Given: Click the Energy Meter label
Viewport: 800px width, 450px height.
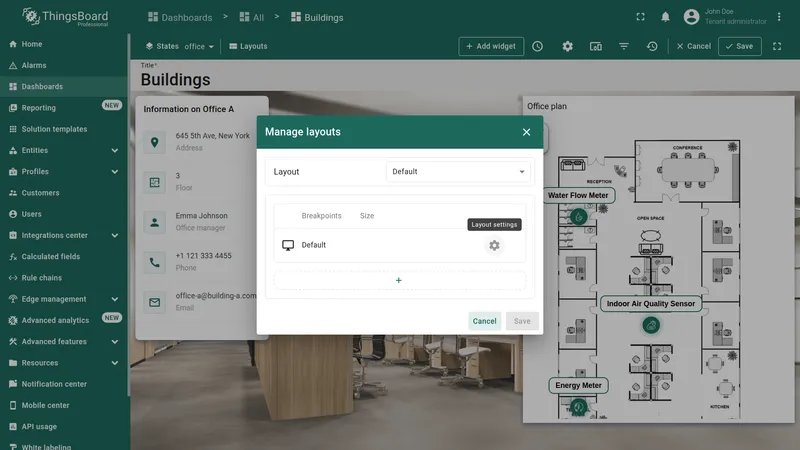Looking at the screenshot, I should click(579, 385).
